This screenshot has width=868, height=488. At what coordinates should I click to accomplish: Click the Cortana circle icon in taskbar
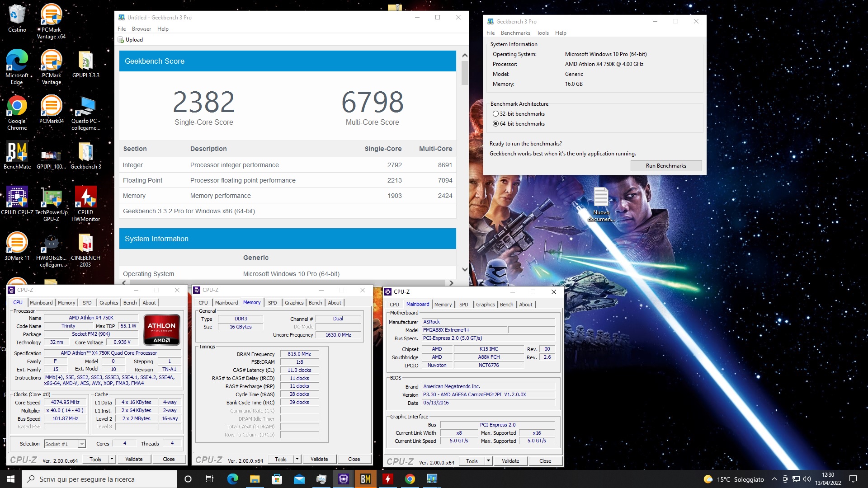click(x=188, y=479)
